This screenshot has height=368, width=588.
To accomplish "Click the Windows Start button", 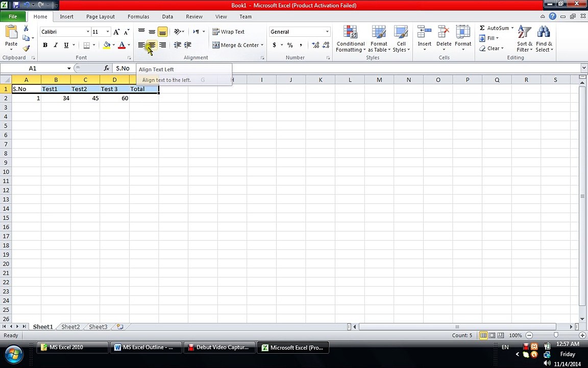I will click(x=14, y=354).
